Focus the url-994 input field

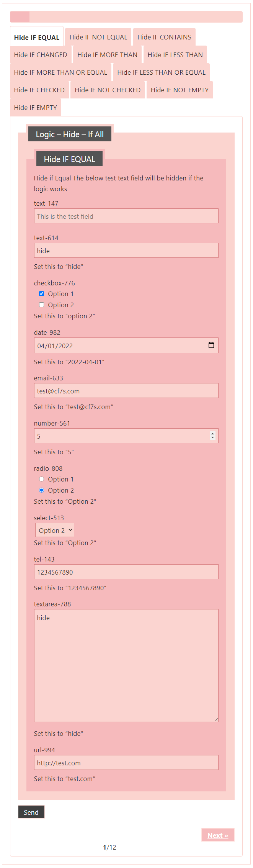(x=126, y=763)
